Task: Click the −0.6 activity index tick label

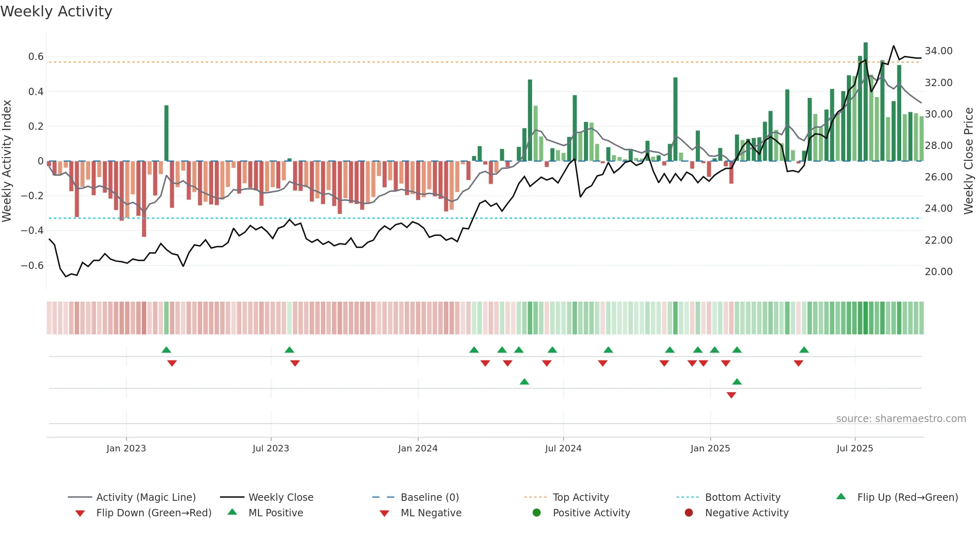Action: point(32,265)
